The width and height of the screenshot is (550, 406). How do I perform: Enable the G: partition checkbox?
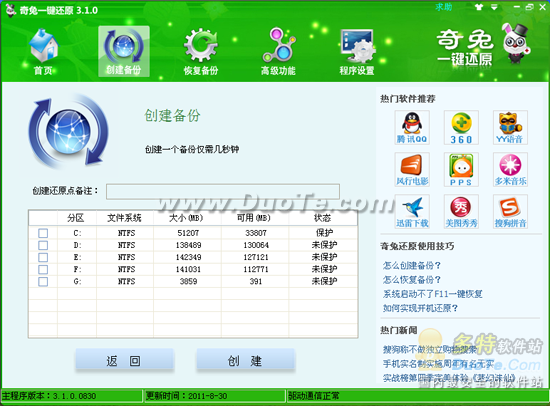point(43,281)
